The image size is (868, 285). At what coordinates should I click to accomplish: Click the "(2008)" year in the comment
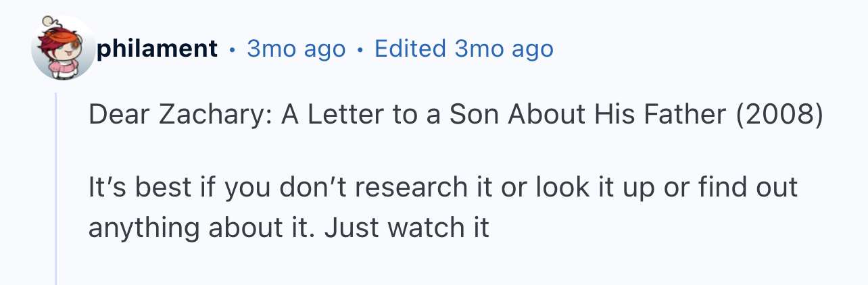779,115
